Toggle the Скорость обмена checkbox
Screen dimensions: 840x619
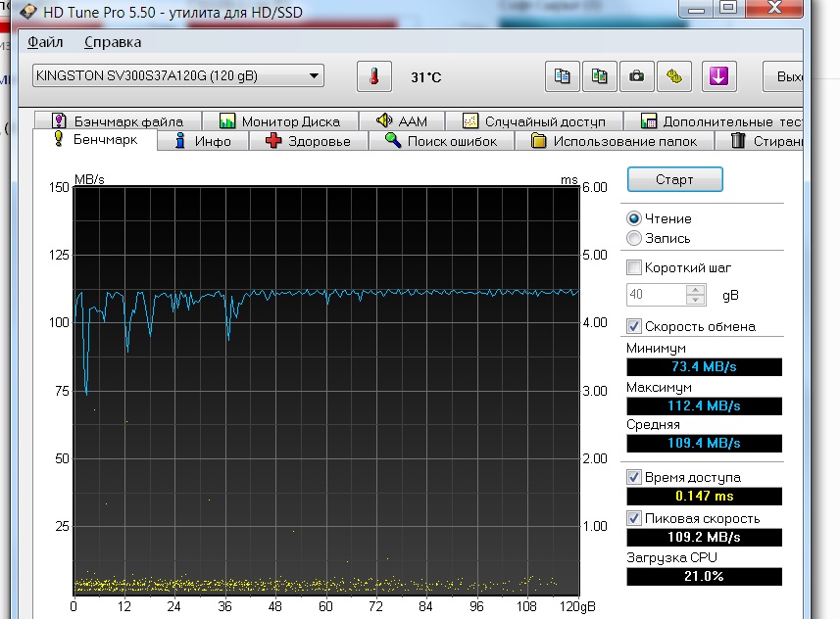click(x=634, y=326)
